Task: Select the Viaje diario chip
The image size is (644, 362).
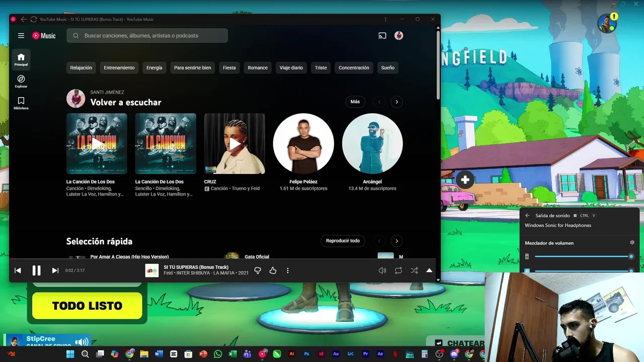Action: tap(291, 67)
